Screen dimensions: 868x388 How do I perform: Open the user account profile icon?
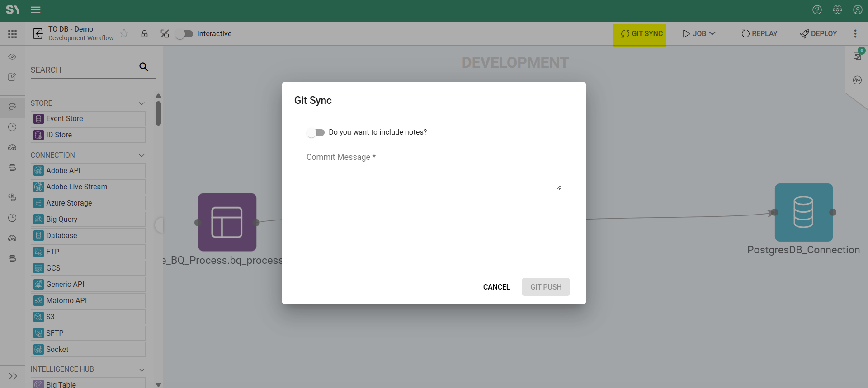coord(858,10)
